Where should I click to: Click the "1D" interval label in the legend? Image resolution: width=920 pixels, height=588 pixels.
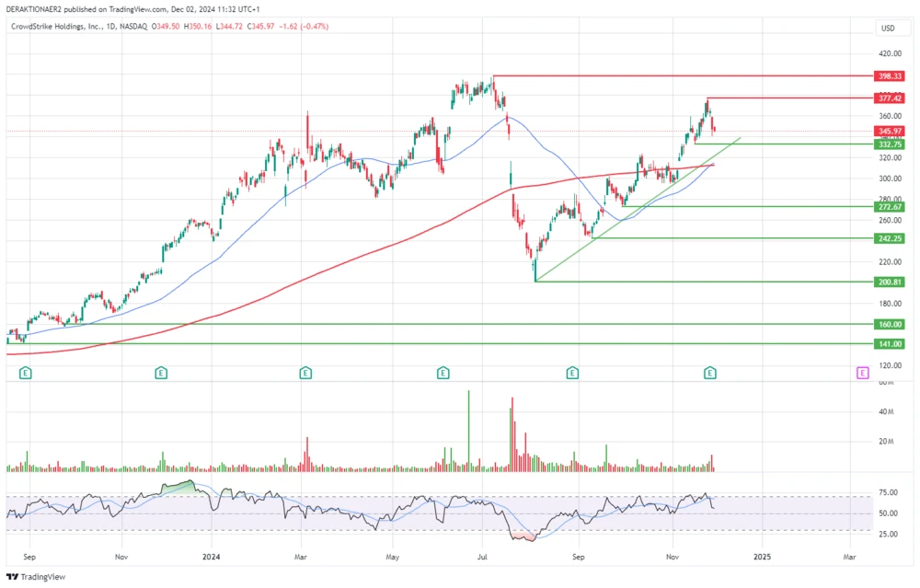110,27
